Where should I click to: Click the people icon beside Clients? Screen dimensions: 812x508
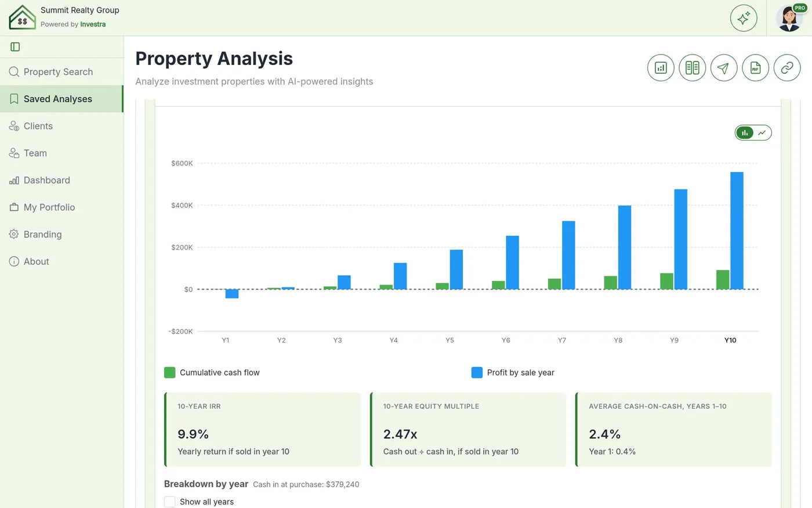point(14,126)
